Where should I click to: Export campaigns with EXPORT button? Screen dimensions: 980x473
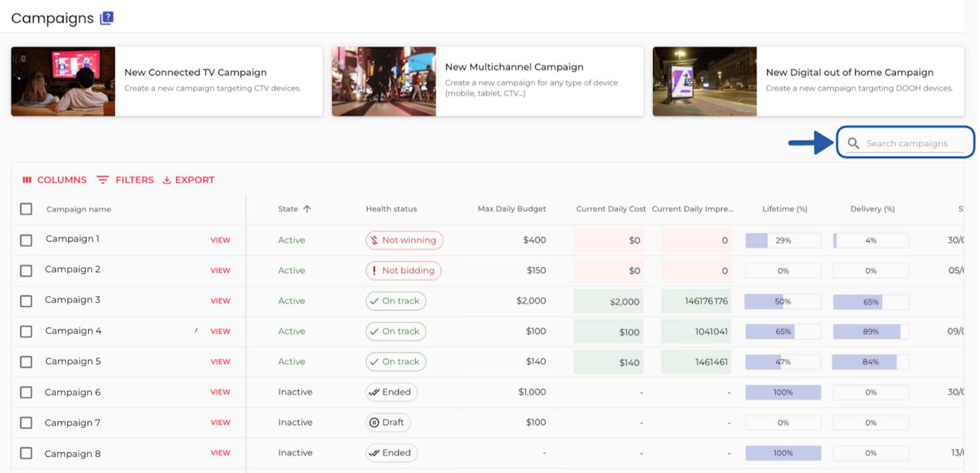(x=188, y=180)
